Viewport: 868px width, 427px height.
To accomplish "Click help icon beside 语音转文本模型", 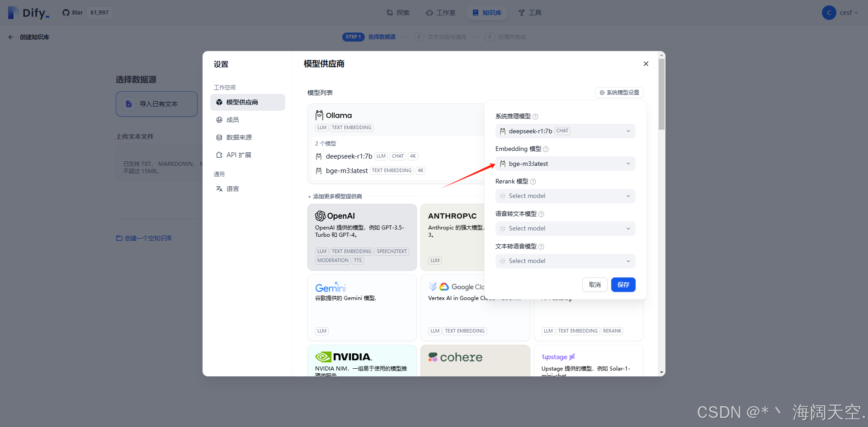I will (541, 214).
